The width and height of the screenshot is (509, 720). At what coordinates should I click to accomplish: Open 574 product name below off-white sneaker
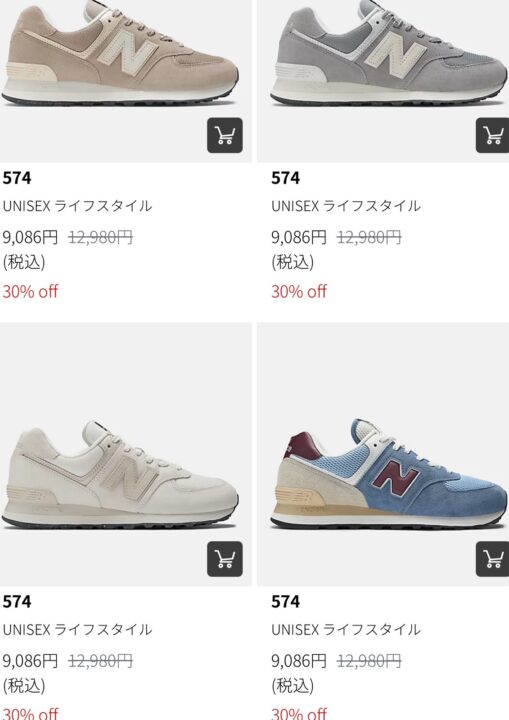pos(17,602)
